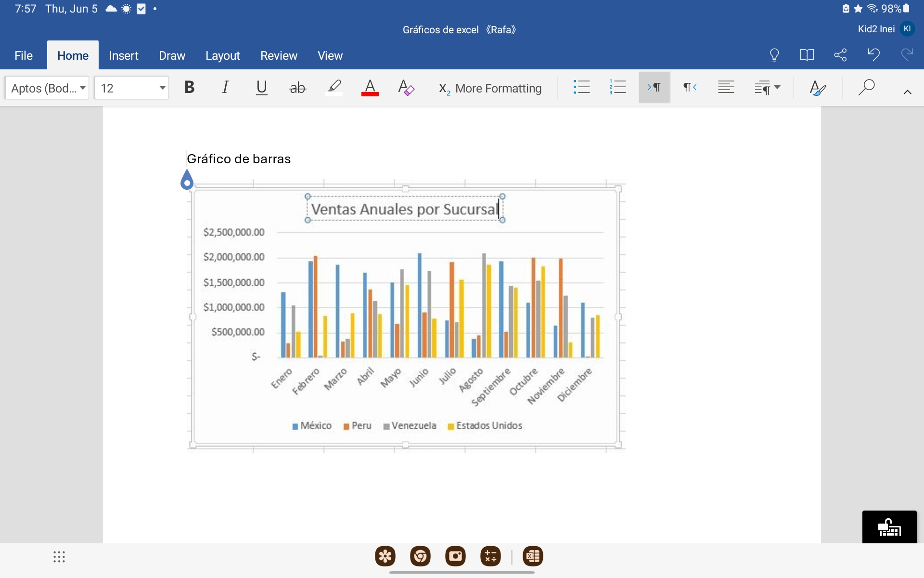924x578 pixels.
Task: Set right-to-left paragraph direction
Action: tap(690, 88)
